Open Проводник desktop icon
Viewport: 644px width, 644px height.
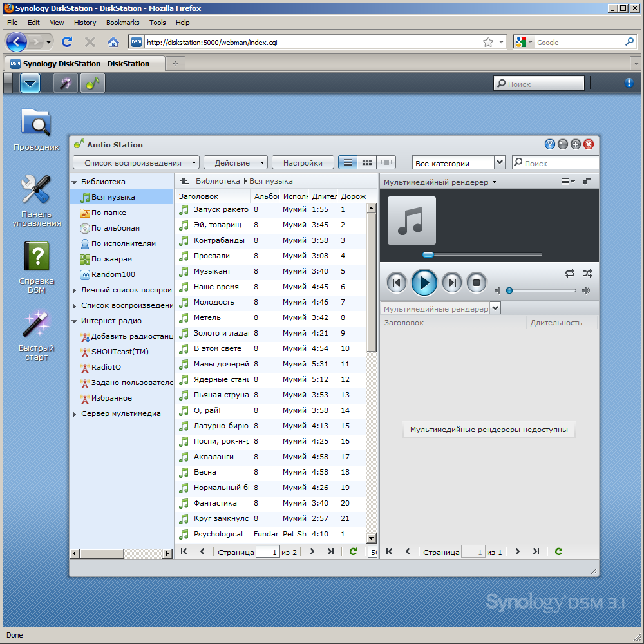(36, 129)
